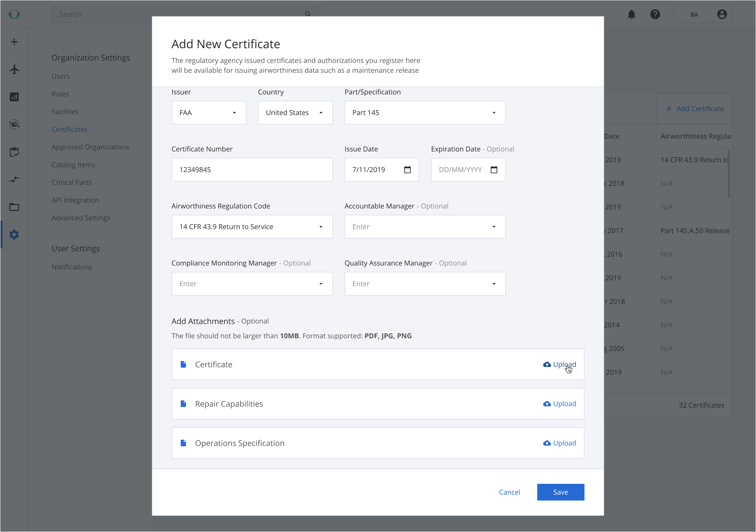756x532 pixels.
Task: Expand the Compliance Monitoring Manager dropdown
Action: point(252,284)
